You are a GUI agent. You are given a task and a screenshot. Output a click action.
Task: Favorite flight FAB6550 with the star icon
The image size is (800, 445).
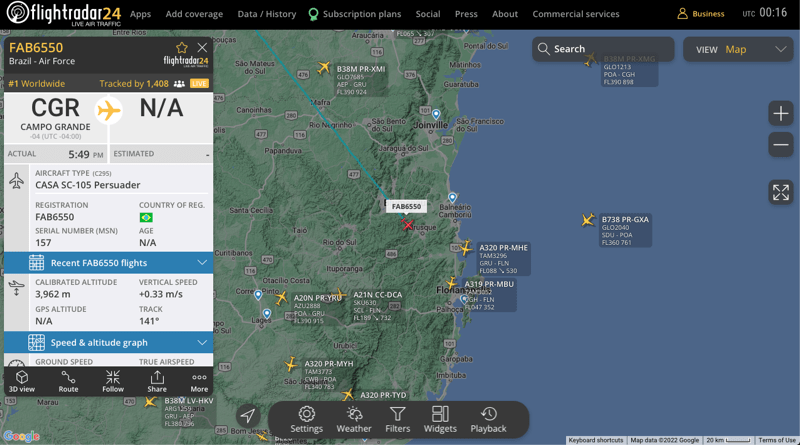[182, 48]
